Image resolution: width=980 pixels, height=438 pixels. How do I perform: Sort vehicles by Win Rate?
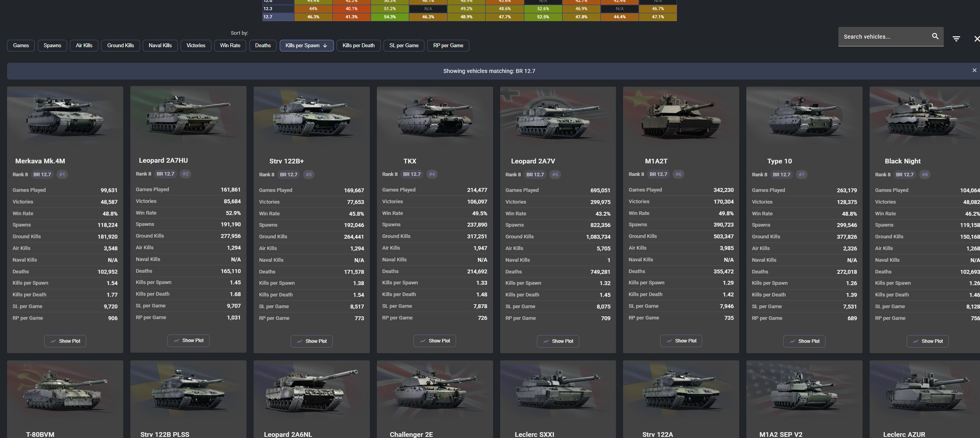click(230, 46)
